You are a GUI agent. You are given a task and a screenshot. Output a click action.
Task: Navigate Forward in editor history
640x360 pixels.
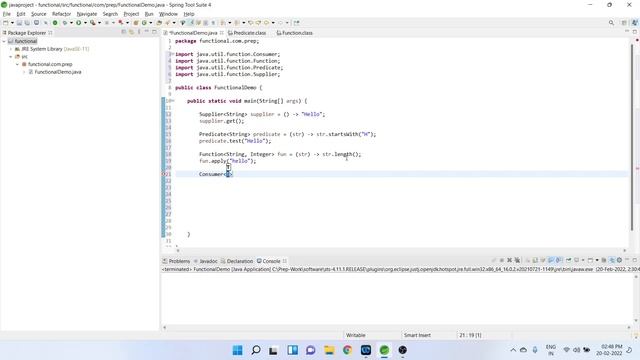(280, 22)
